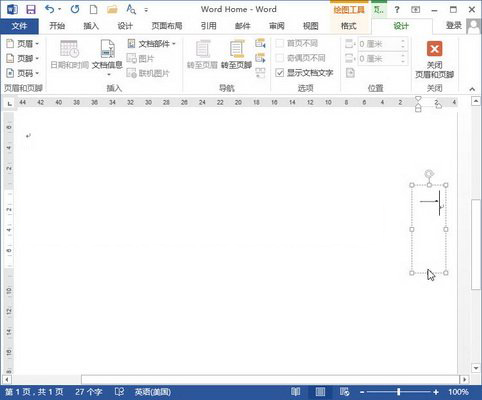
Task: Open the View (视图) tab
Action: 310,26
